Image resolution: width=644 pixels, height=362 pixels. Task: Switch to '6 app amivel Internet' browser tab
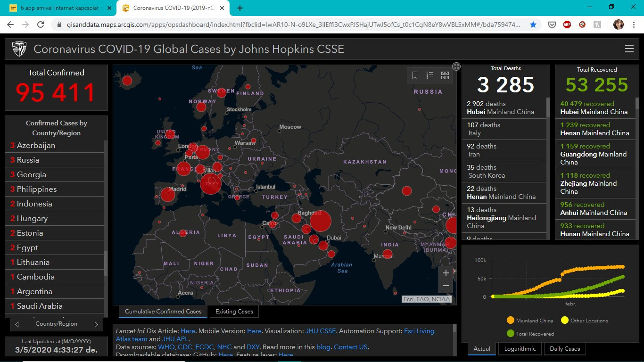tap(59, 8)
